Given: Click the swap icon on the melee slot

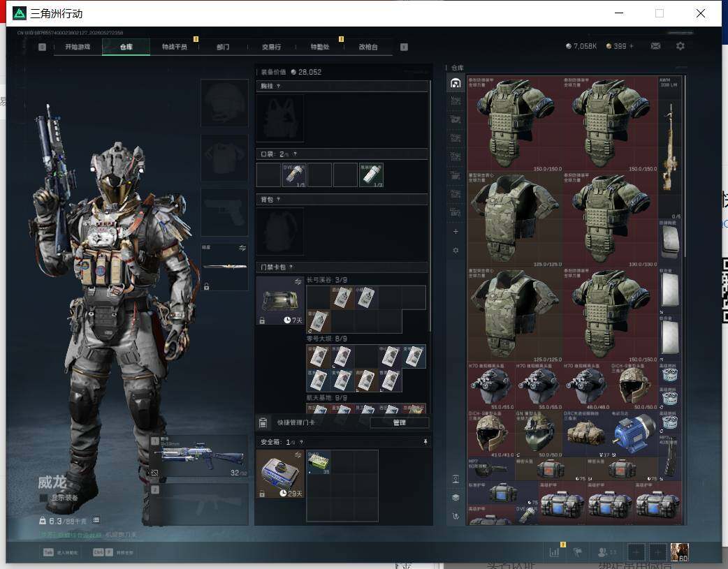Looking at the screenshot, I should (242, 249).
